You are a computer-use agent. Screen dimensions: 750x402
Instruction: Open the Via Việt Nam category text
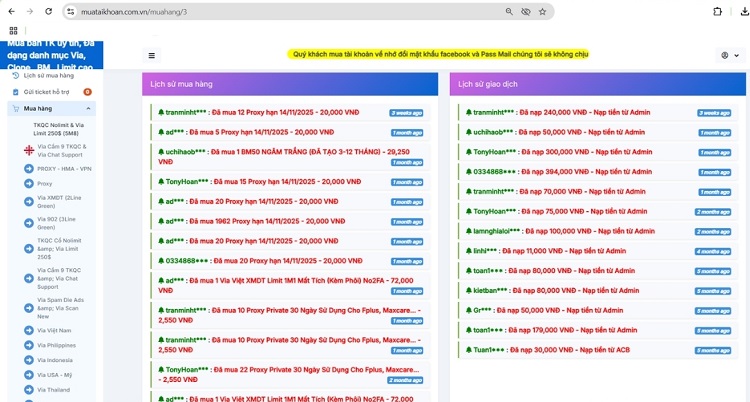[54, 331]
